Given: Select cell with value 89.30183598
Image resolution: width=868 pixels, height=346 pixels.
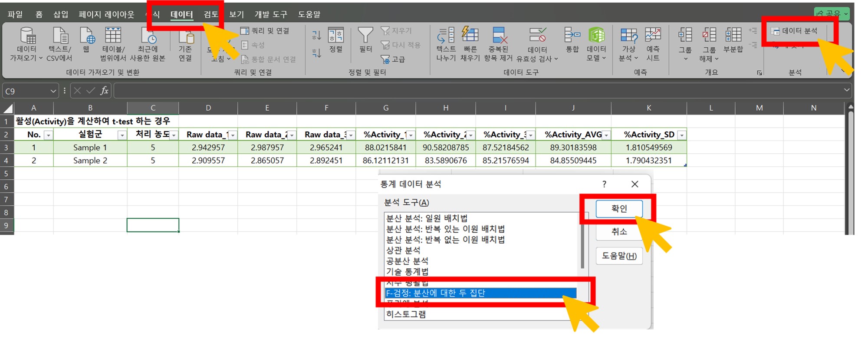Looking at the screenshot, I should [573, 148].
